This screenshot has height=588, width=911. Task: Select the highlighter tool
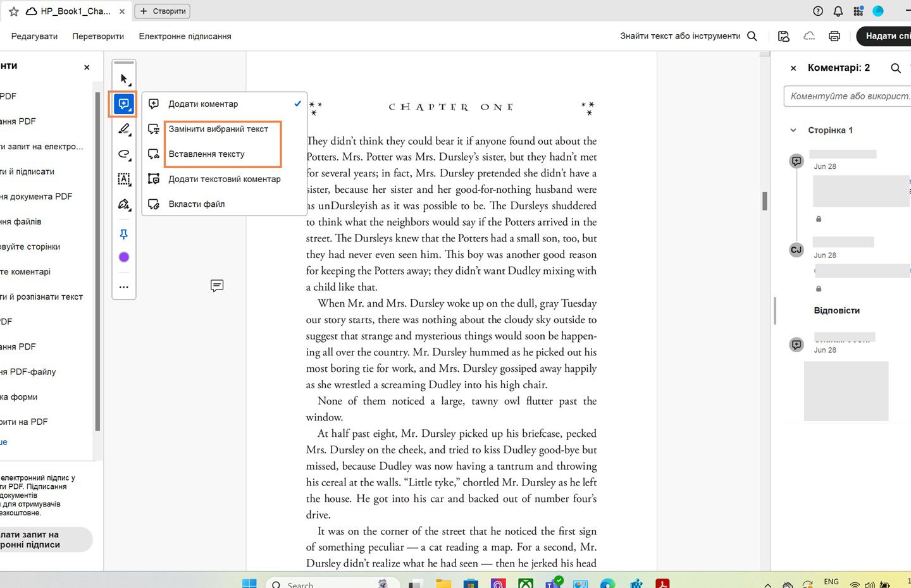click(x=124, y=129)
